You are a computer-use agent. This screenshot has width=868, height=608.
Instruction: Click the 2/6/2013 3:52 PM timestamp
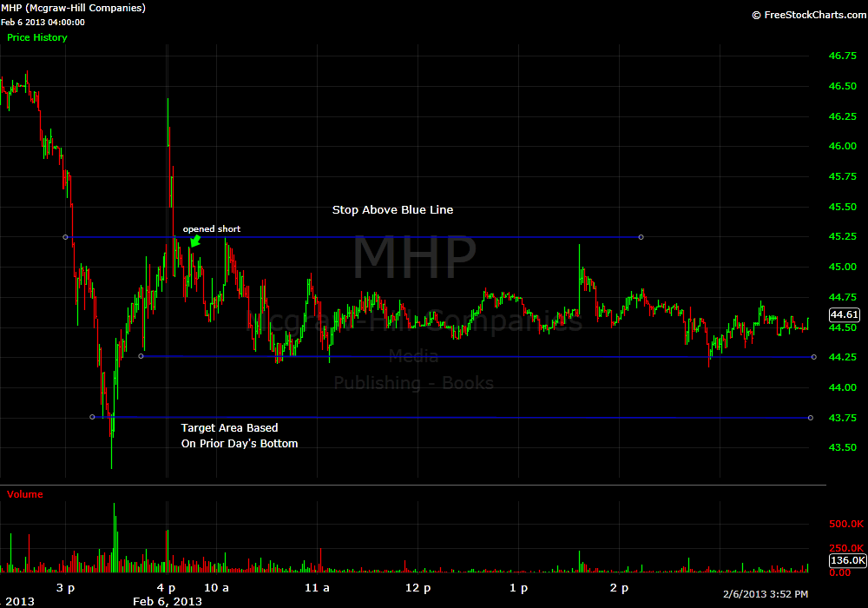coord(766,594)
